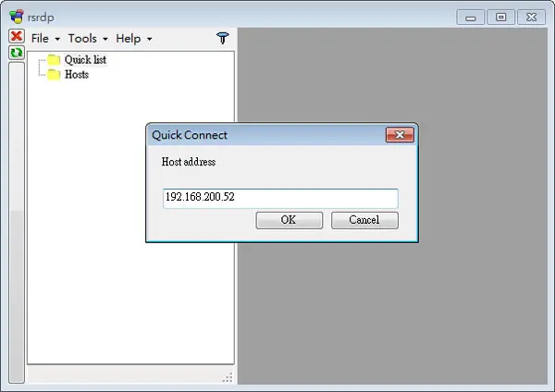Screen dimensions: 555x392
Task: Click the Host address input field
Action: (280, 198)
